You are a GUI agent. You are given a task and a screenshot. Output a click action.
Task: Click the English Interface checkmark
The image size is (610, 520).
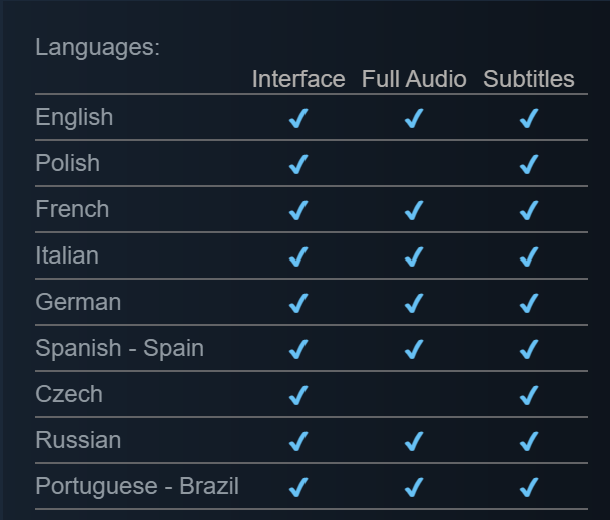298,118
